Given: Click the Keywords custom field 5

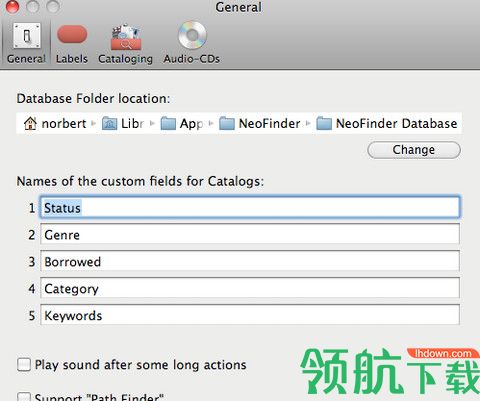Looking at the screenshot, I should (250, 315).
